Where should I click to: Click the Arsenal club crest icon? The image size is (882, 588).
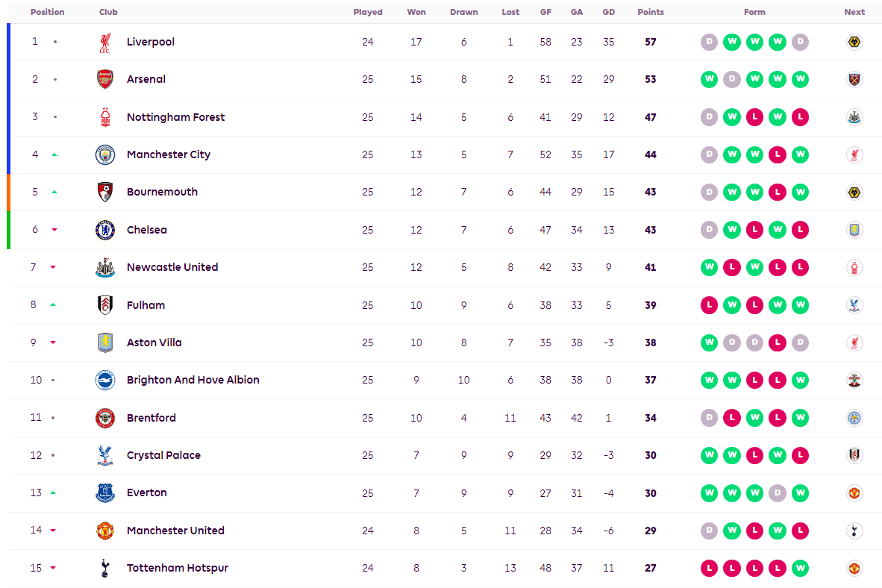[105, 80]
